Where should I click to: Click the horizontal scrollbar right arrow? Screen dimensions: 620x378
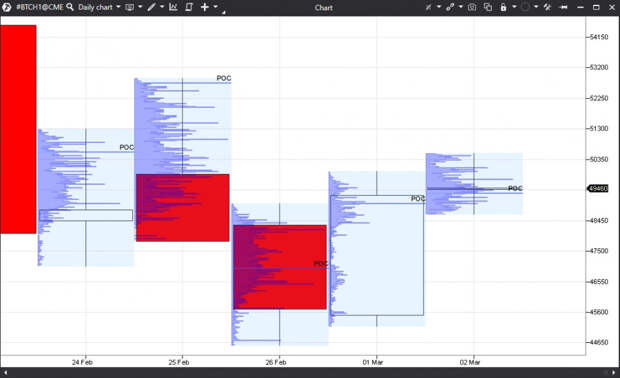615,372
